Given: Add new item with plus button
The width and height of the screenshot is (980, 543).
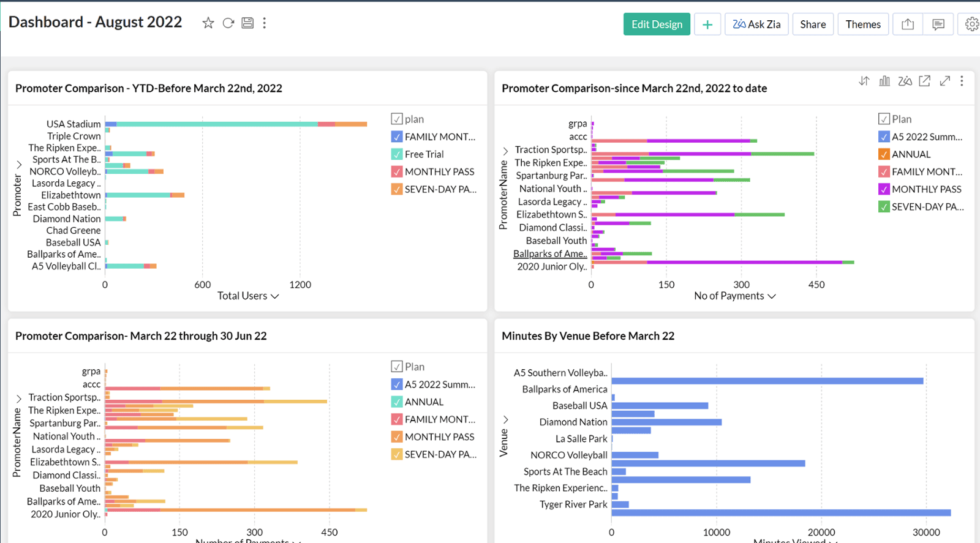Looking at the screenshot, I should [x=707, y=24].
